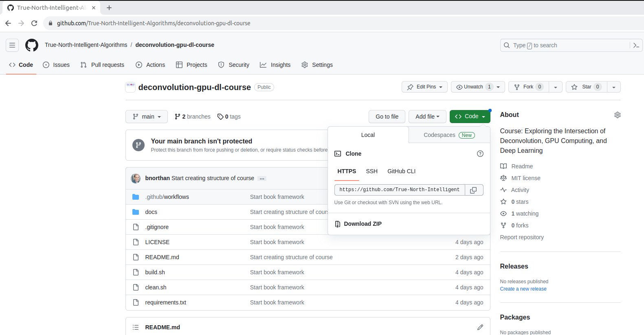
Task: Select the Local tab
Action: point(368,135)
